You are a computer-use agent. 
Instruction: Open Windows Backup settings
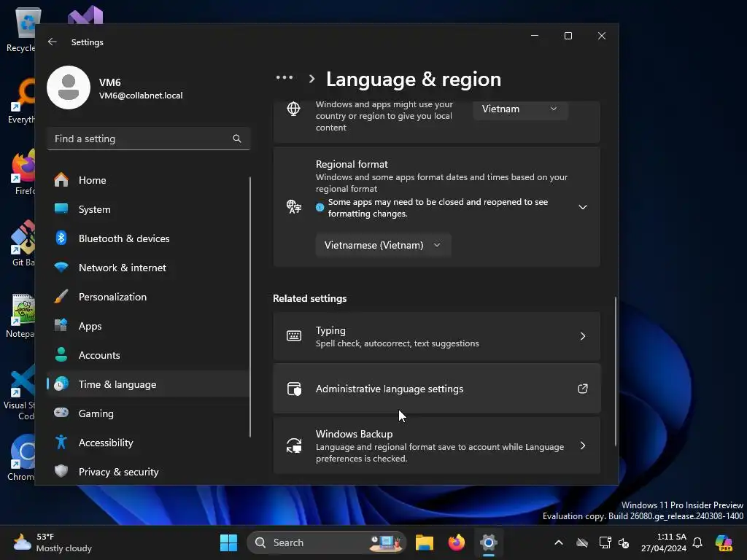point(436,446)
